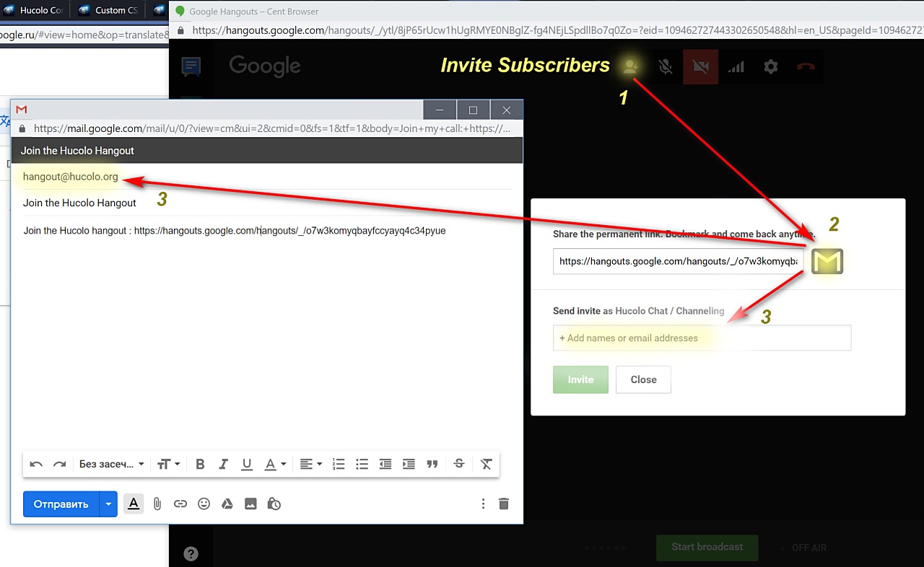Image resolution: width=924 pixels, height=567 pixels.
Task: Toggle the microphone mute button
Action: pos(666,67)
